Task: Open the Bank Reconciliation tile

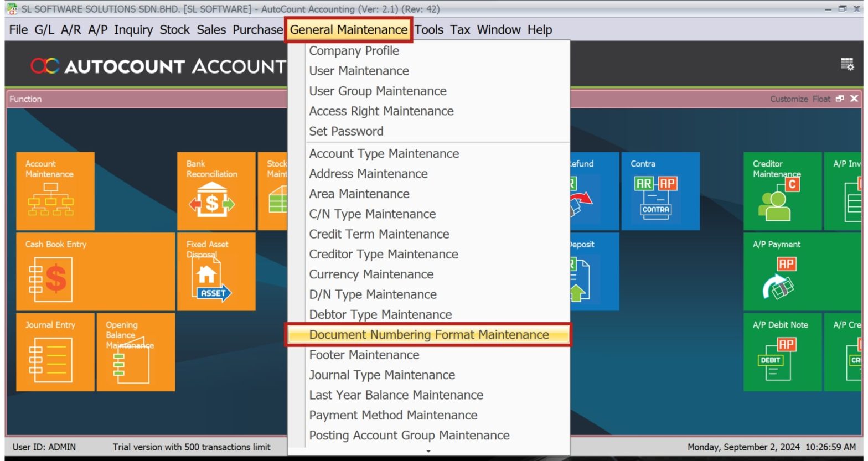Action: (x=216, y=191)
